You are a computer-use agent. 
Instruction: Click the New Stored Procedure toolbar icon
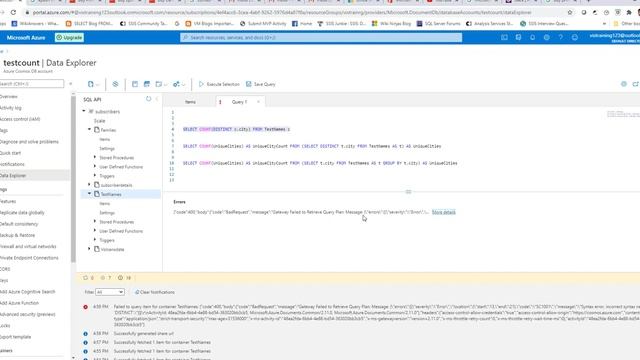pyautogui.click(x=147, y=84)
